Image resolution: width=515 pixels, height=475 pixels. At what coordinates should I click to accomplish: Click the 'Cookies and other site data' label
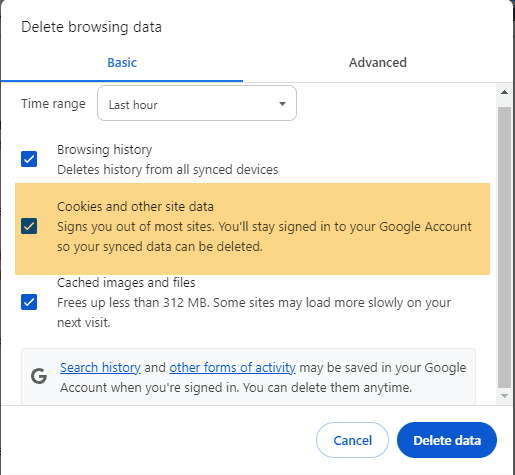[x=135, y=207]
